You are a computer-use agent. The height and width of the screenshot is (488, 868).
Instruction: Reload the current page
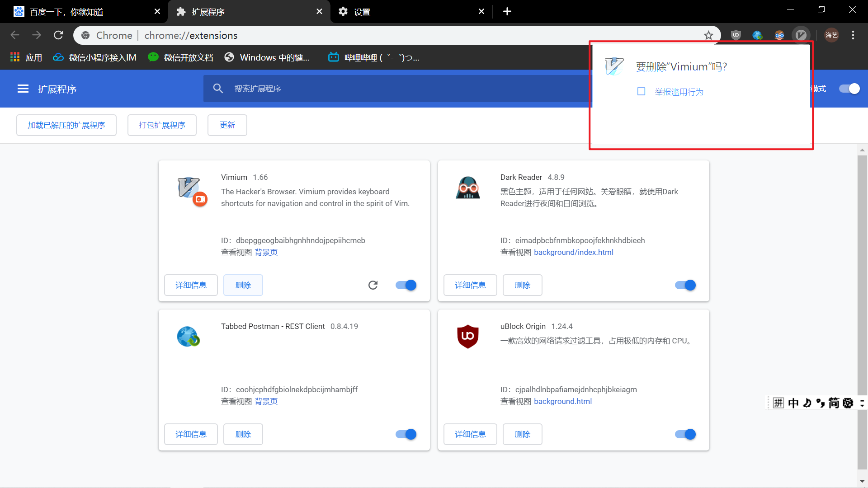click(58, 35)
